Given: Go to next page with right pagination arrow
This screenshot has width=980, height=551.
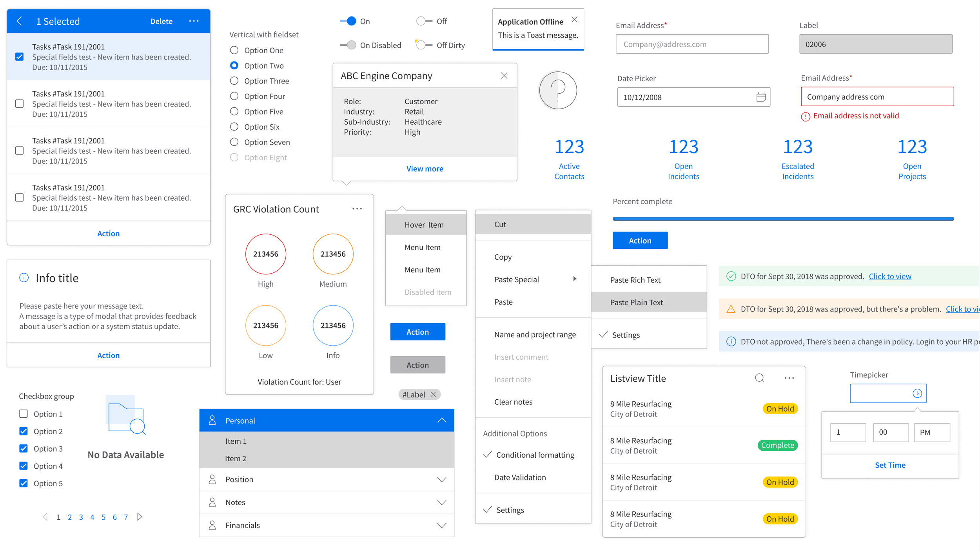Looking at the screenshot, I should coord(140,517).
